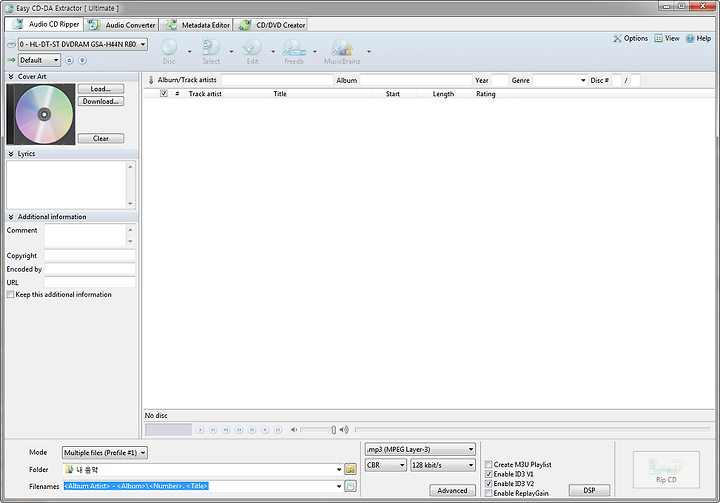
Task: Open the Mode Multiple files dropdown
Action: (105, 452)
